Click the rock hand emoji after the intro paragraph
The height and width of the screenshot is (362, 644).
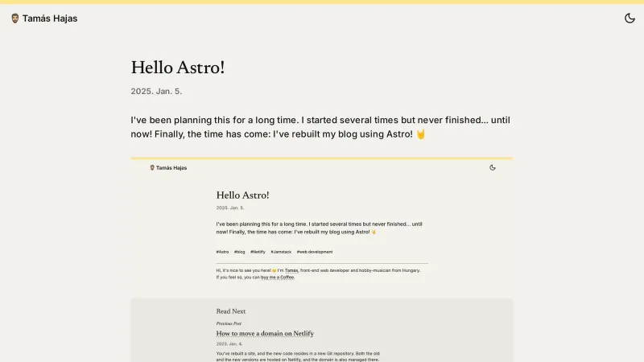pos(420,134)
